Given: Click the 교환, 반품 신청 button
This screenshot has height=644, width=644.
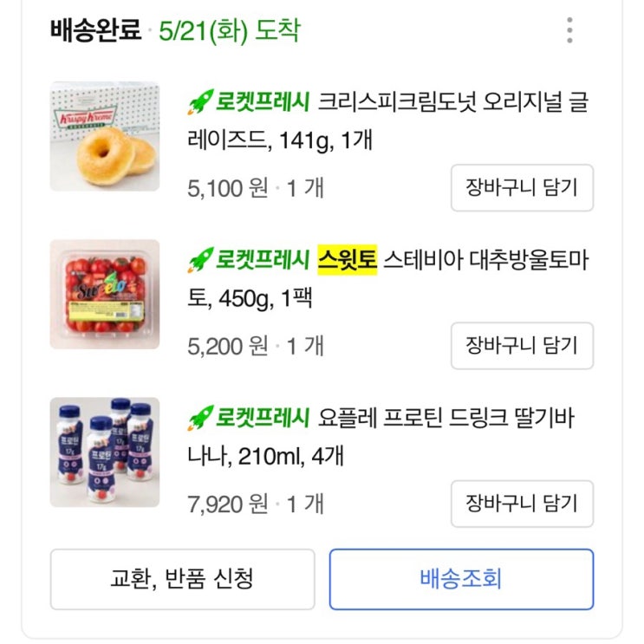Looking at the screenshot, I should (x=182, y=579).
